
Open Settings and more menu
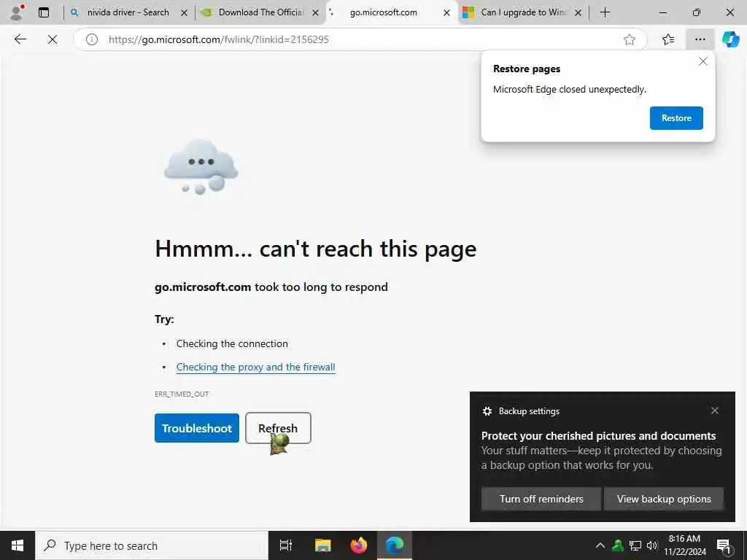pyautogui.click(x=700, y=39)
